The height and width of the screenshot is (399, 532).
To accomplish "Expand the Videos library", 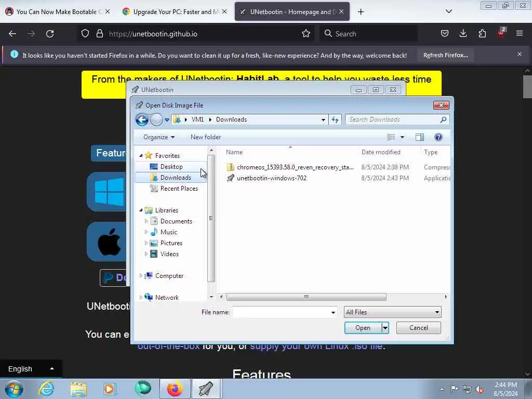I will [146, 254].
